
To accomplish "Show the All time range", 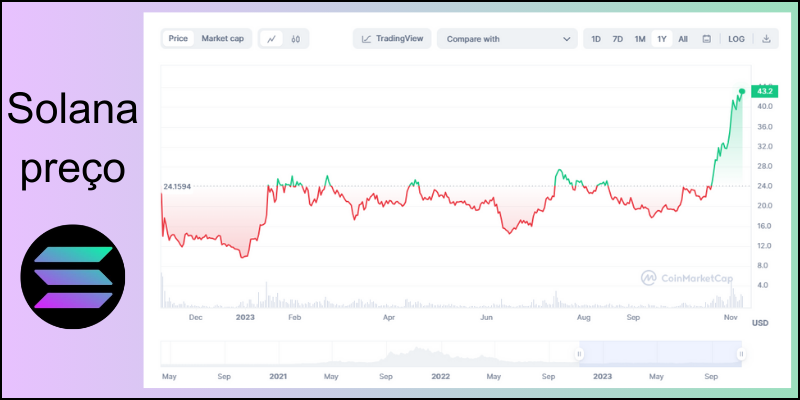I will (683, 39).
